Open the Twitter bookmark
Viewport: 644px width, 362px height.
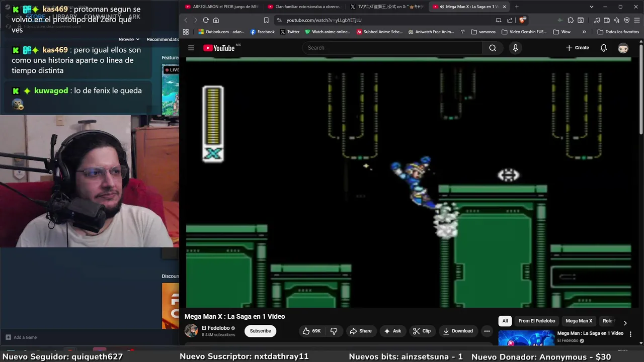[290, 32]
